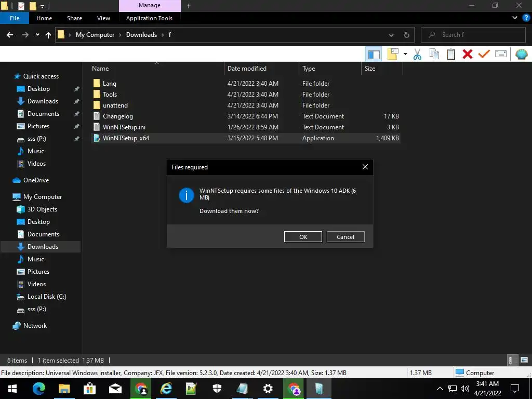Launch Microsoft Edge from taskbar
This screenshot has height=399, width=532.
pyautogui.click(x=38, y=389)
